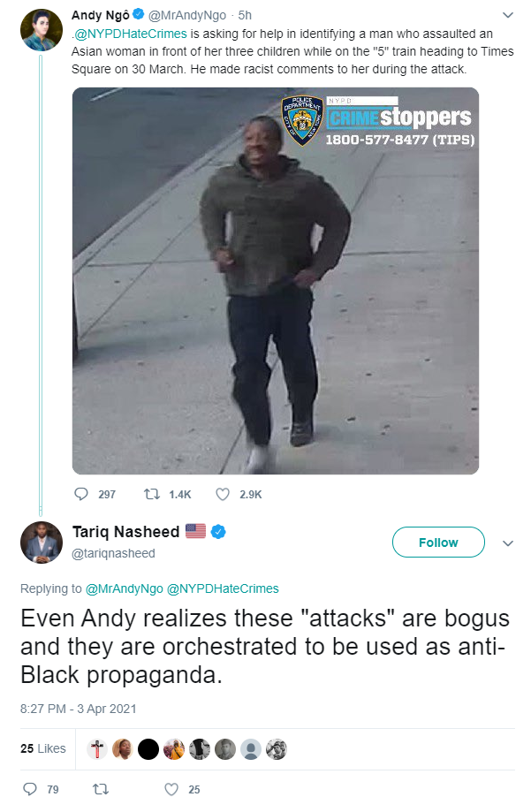Follow Tariq Nasheed
Image resolution: width=531 pixels, height=812 pixels.
(x=438, y=543)
